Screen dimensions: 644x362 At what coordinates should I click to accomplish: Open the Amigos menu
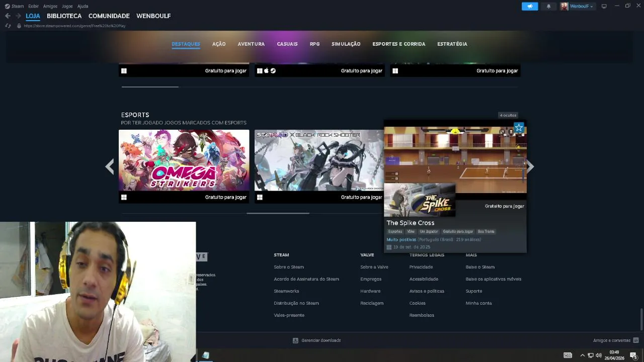point(50,6)
